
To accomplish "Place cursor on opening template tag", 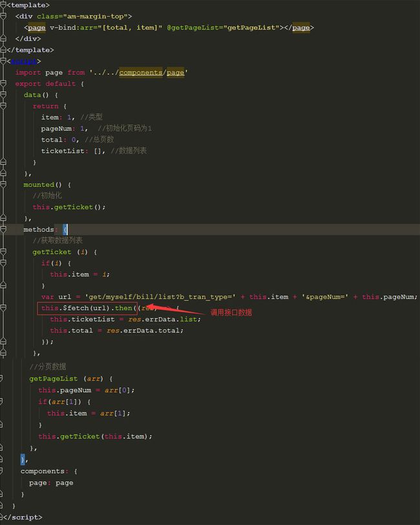I will click(x=28, y=5).
